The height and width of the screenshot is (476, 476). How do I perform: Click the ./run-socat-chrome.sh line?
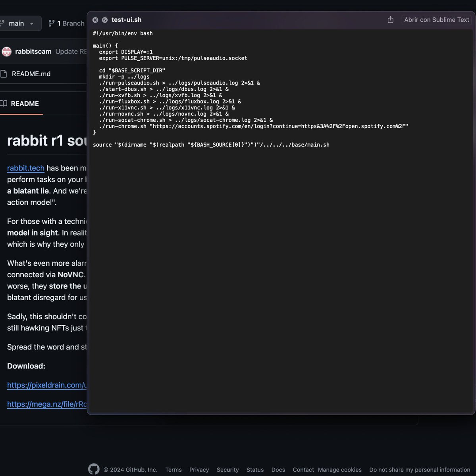(x=186, y=120)
